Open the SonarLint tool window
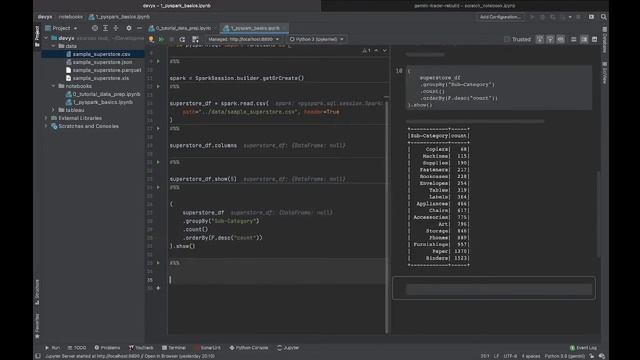 (207, 348)
